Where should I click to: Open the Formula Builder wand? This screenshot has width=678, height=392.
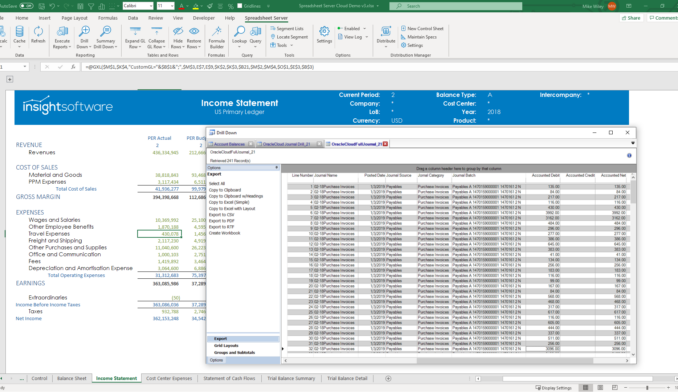[x=217, y=37]
